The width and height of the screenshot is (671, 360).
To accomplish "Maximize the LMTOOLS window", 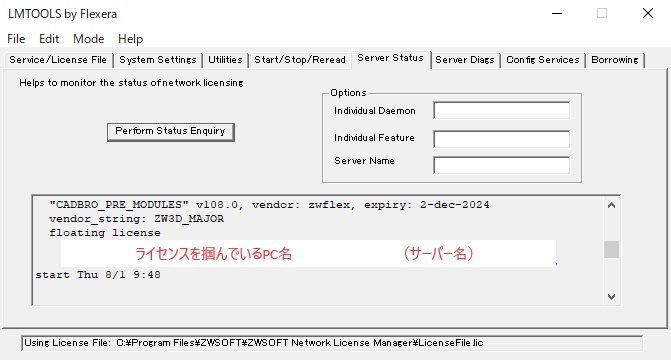I will coord(602,14).
